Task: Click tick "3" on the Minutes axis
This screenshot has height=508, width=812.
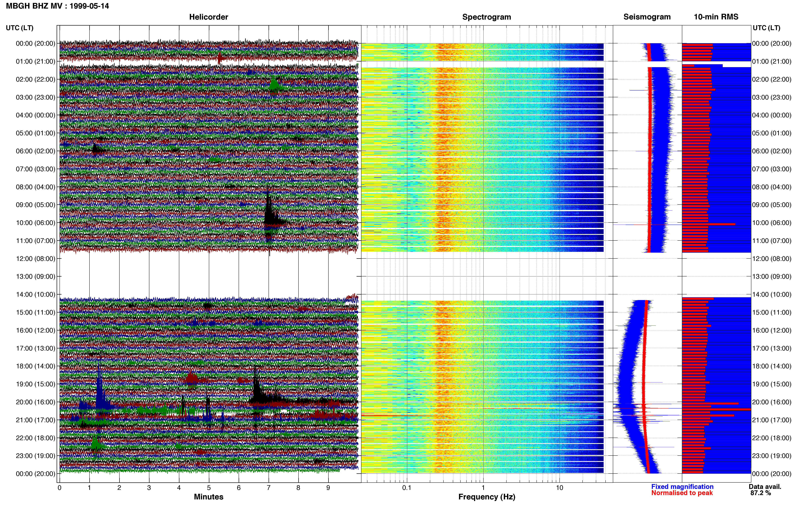Action: point(149,488)
